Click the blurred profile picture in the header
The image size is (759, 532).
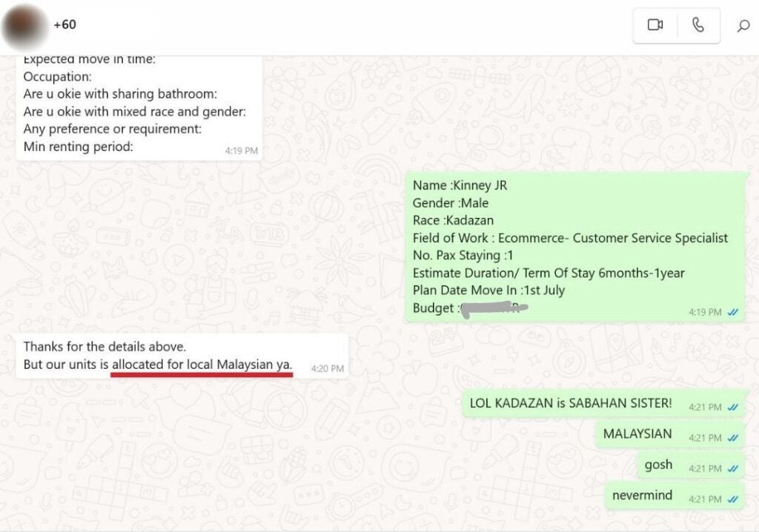[25, 26]
